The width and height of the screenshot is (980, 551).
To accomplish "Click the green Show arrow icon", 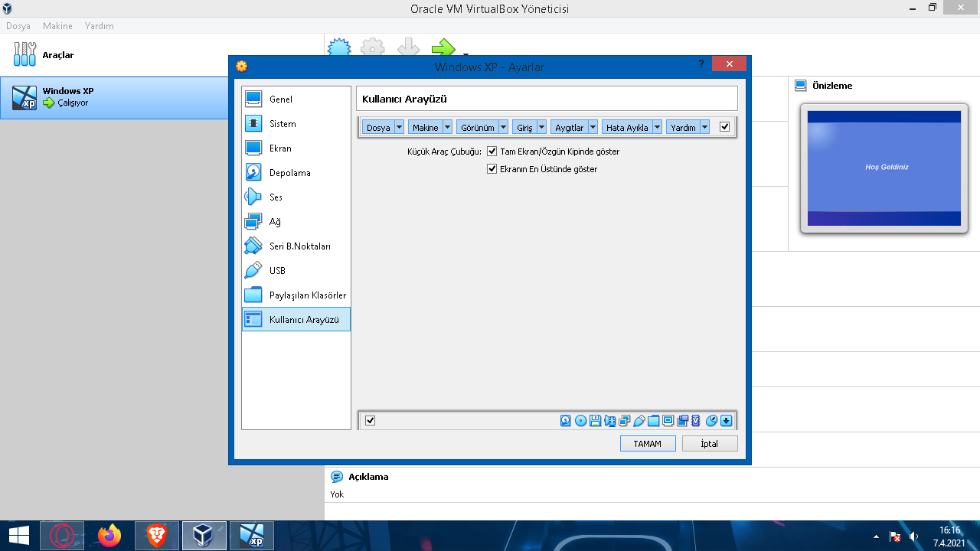I will coord(443,47).
